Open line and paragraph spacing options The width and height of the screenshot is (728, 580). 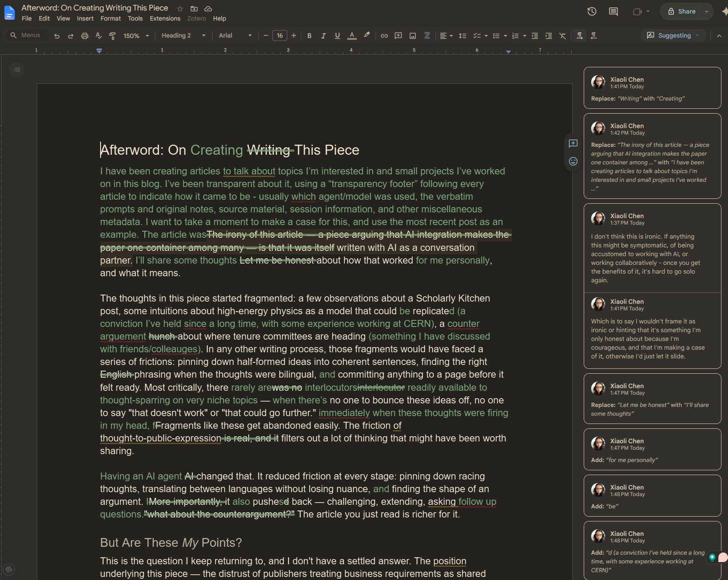tap(463, 36)
